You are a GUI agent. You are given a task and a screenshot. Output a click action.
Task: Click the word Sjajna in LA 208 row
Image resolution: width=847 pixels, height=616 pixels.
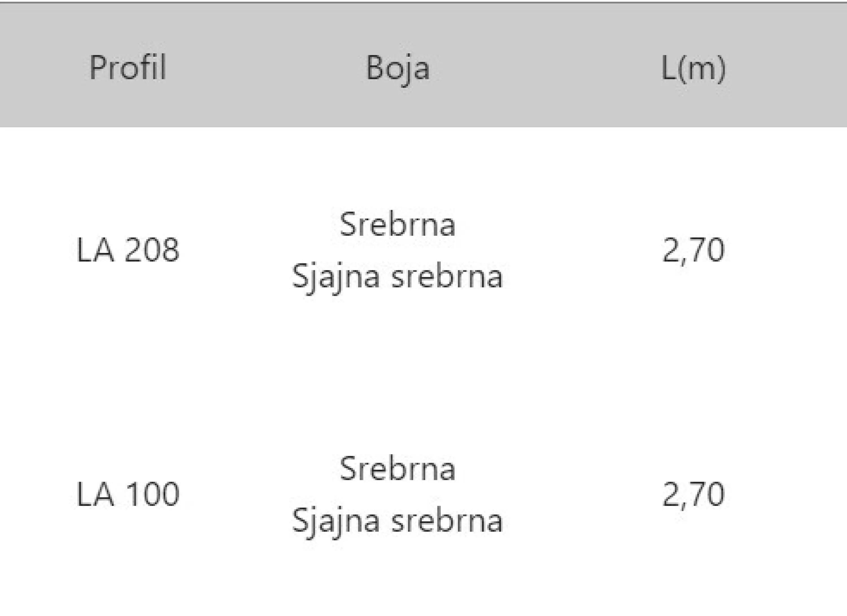[x=335, y=277]
